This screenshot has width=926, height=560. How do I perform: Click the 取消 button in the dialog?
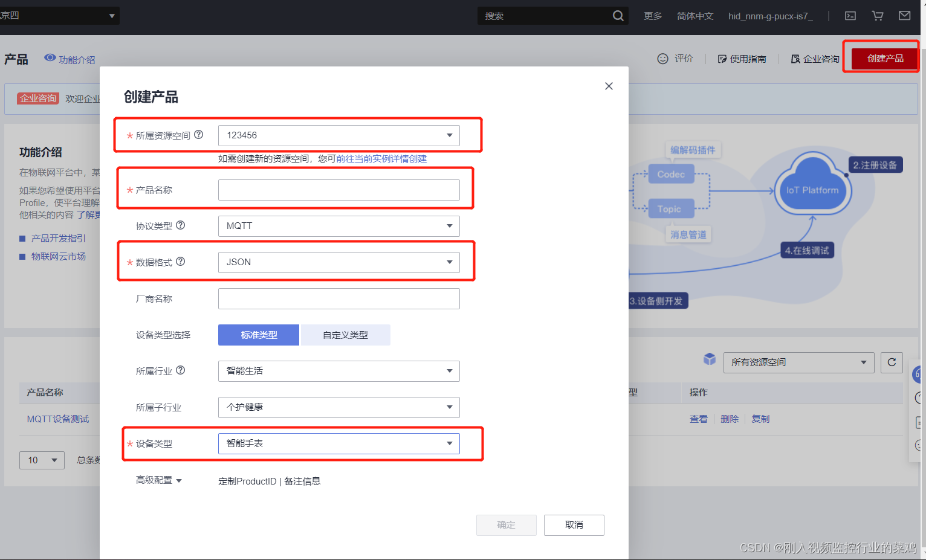pos(574,525)
